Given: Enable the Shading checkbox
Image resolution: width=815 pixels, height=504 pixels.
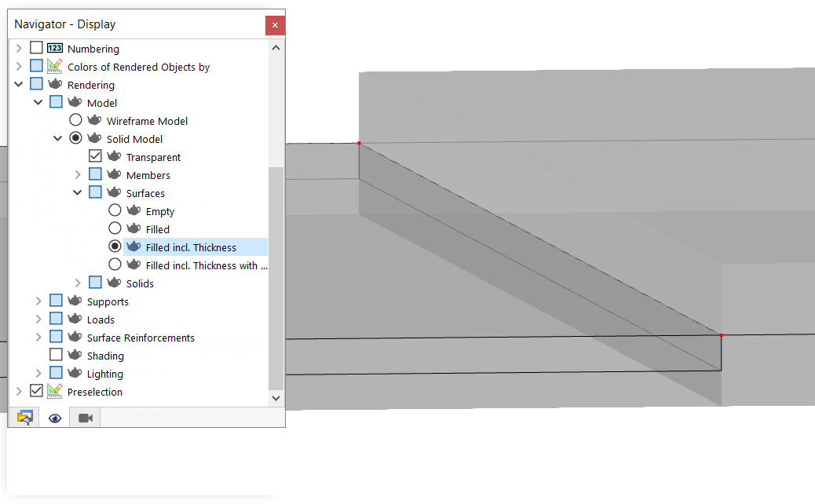Looking at the screenshot, I should pyautogui.click(x=56, y=355).
